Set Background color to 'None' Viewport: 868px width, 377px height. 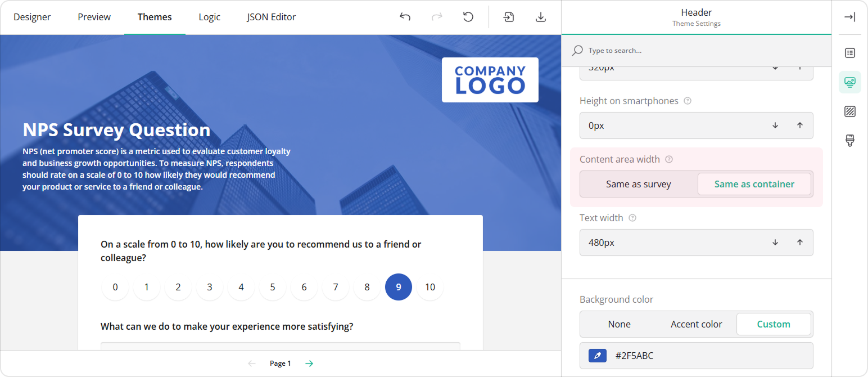pos(619,324)
